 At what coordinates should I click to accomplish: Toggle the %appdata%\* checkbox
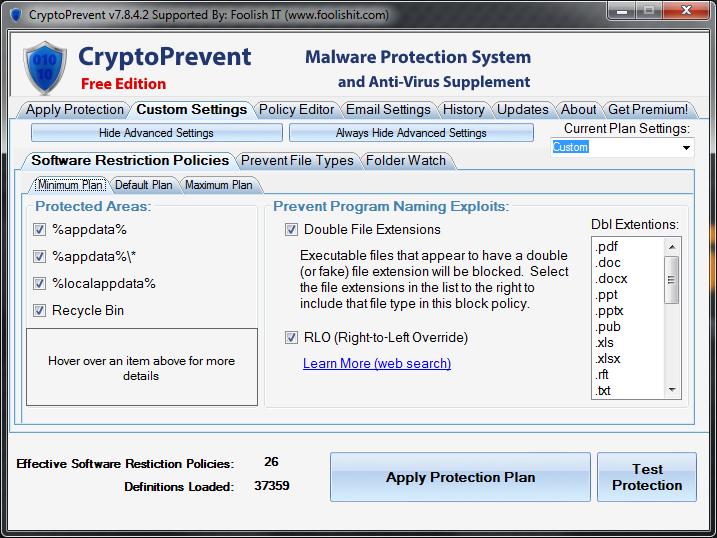click(x=39, y=256)
